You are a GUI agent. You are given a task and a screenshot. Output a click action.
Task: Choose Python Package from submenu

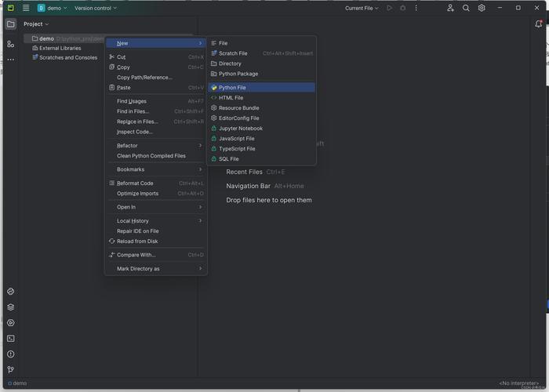261,74
